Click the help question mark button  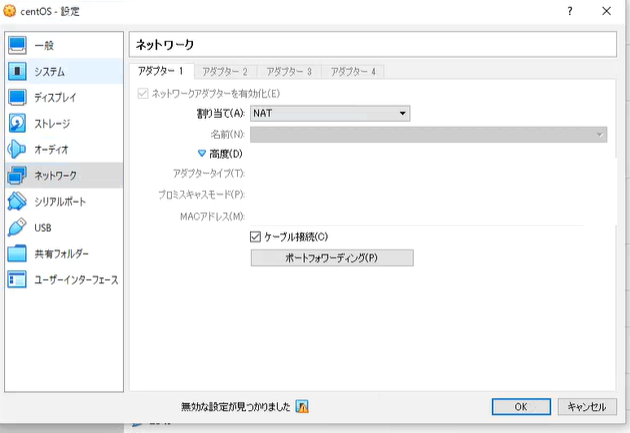(570, 11)
